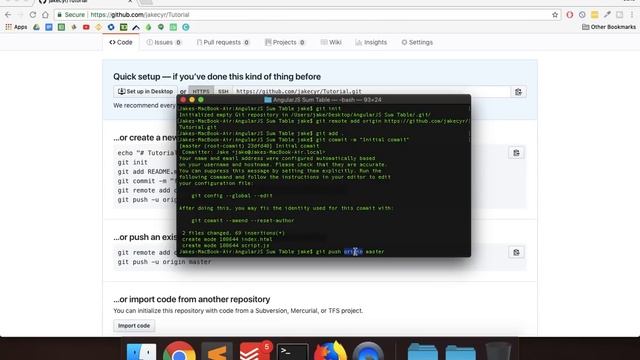This screenshot has width=640, height=360.
Task: Click the address bar URL field
Action: (308, 15)
